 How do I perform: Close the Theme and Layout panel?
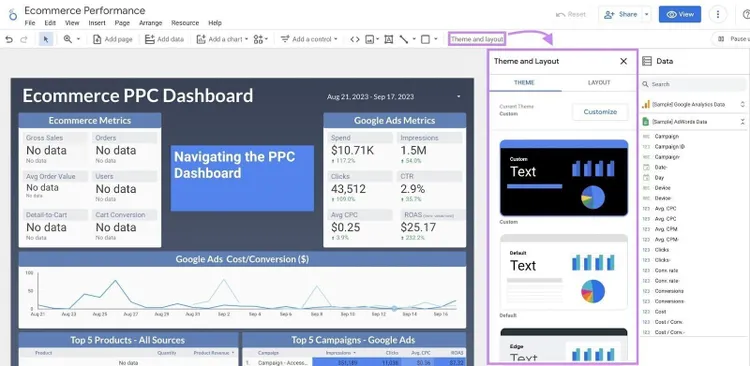(623, 61)
